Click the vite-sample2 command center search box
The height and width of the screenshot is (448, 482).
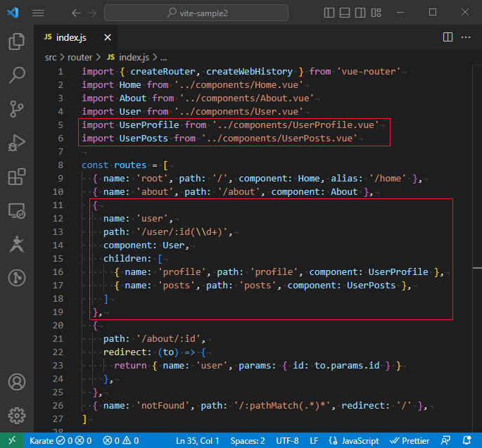pyautogui.click(x=196, y=13)
